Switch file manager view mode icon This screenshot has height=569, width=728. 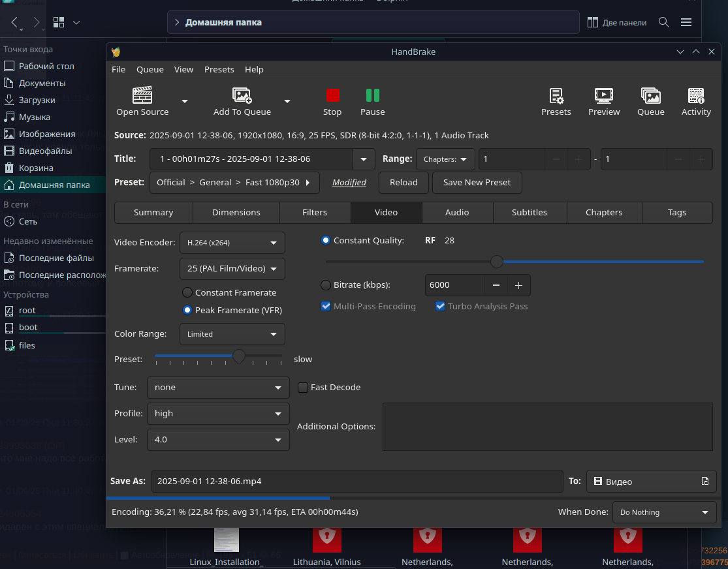pos(59,22)
